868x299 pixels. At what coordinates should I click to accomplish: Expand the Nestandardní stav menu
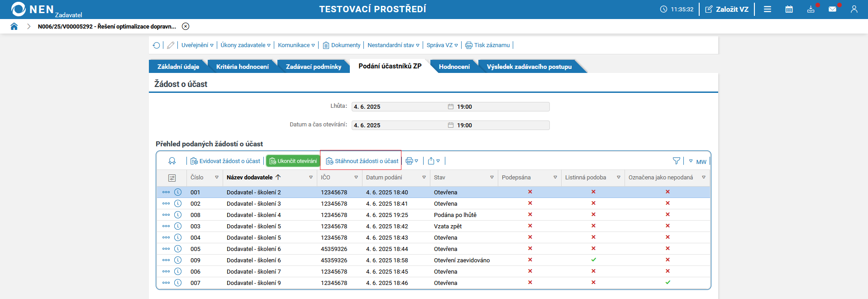click(x=393, y=45)
